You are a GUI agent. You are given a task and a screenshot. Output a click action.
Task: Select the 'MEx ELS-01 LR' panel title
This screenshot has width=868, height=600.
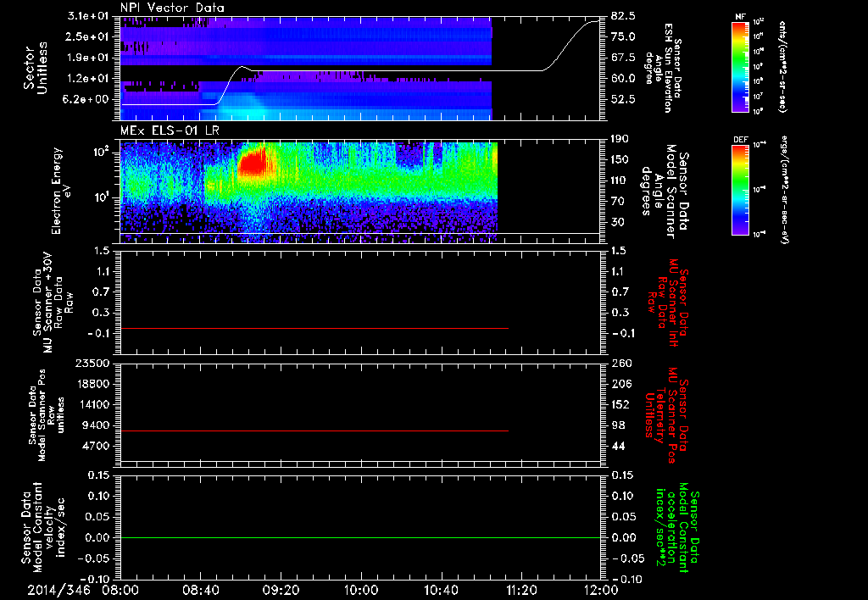coord(170,131)
